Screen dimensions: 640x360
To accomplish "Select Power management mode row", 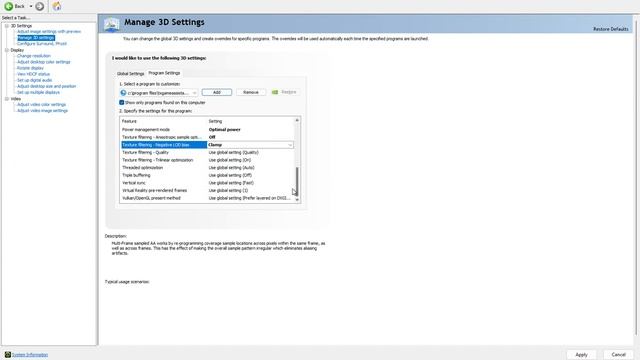I will click(207, 129).
